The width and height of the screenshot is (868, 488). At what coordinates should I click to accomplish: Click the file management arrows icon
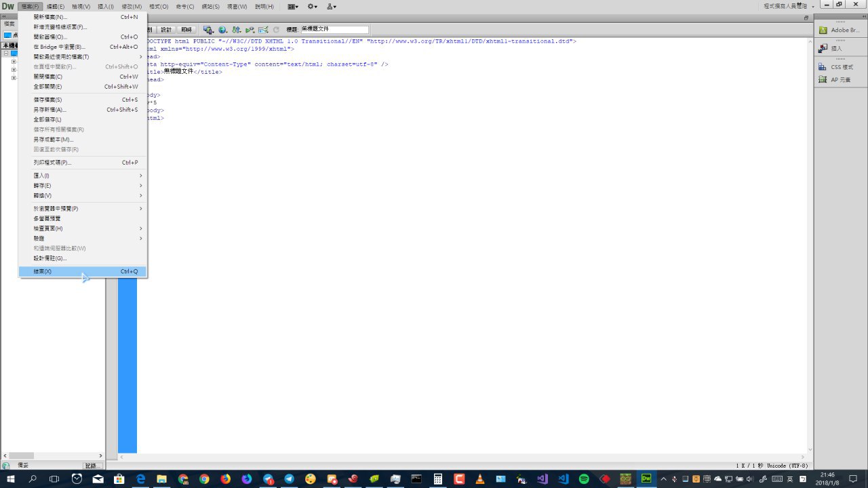(x=236, y=30)
